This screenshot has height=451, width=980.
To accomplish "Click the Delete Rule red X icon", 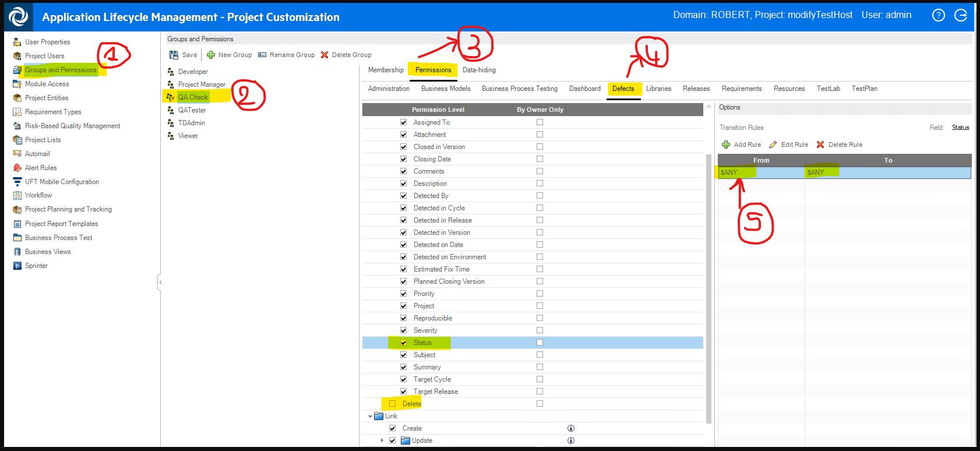I will click(820, 145).
